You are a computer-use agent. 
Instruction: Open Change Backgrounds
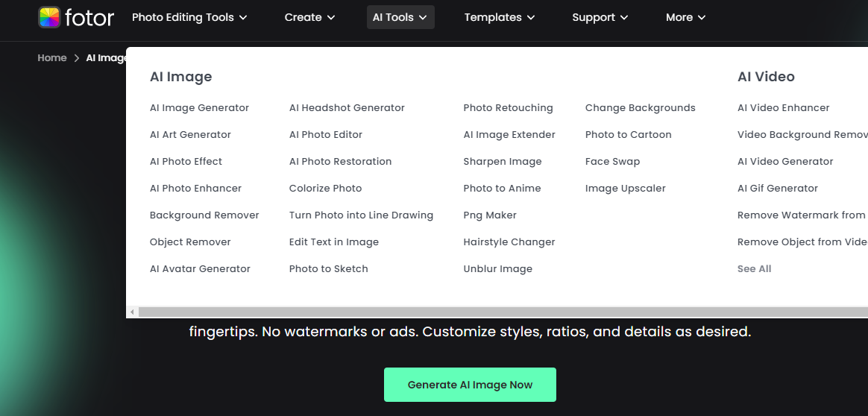[x=640, y=108]
